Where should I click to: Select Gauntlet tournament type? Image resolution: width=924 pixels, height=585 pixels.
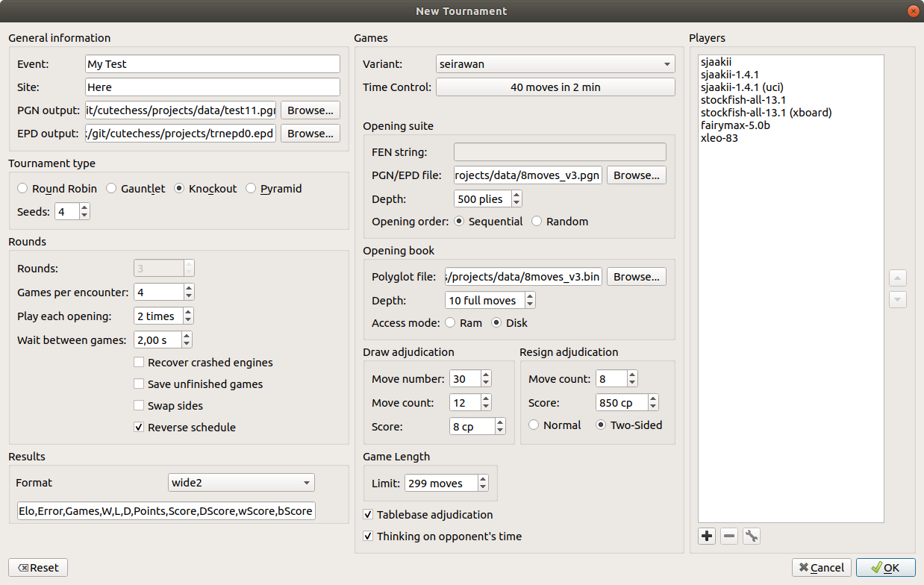136,189
